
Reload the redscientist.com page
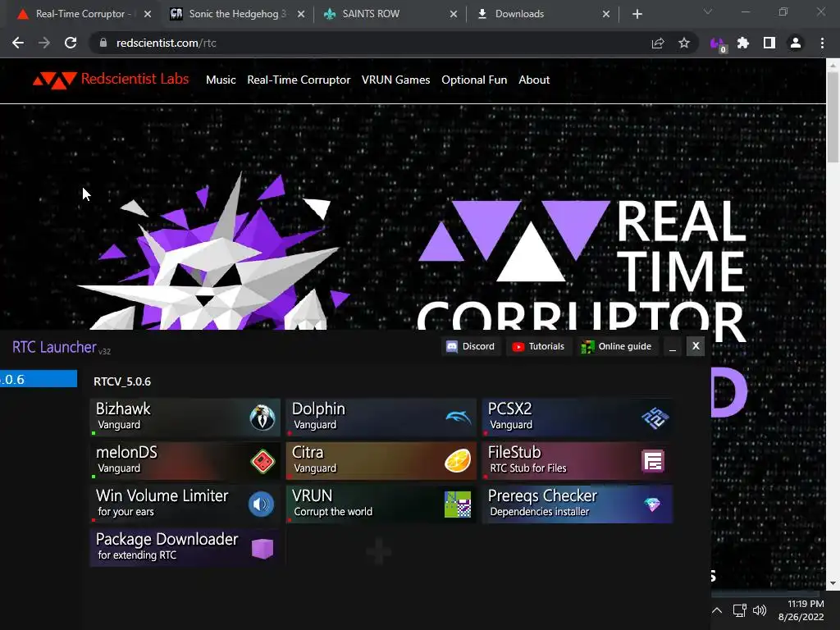(71, 43)
